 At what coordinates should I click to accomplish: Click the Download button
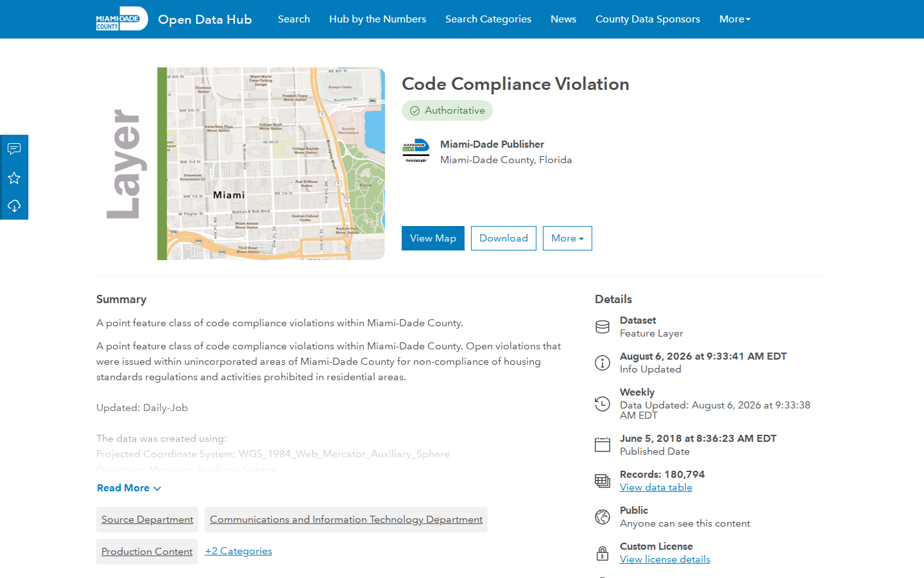[x=504, y=238]
